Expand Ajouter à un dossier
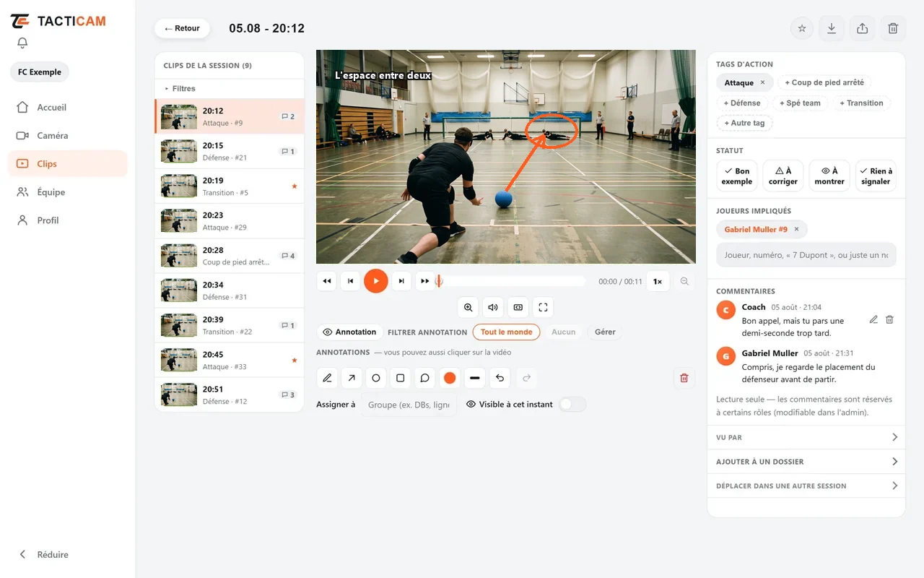 point(806,462)
